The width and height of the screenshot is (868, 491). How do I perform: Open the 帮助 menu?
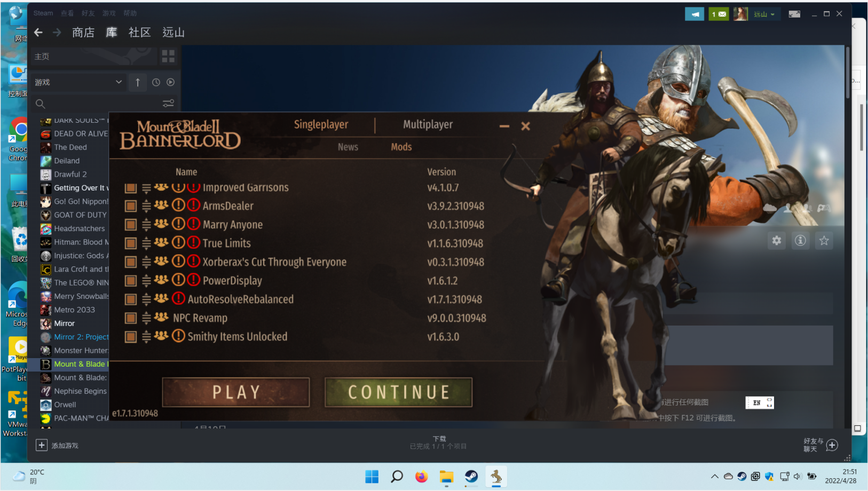pyautogui.click(x=130, y=13)
